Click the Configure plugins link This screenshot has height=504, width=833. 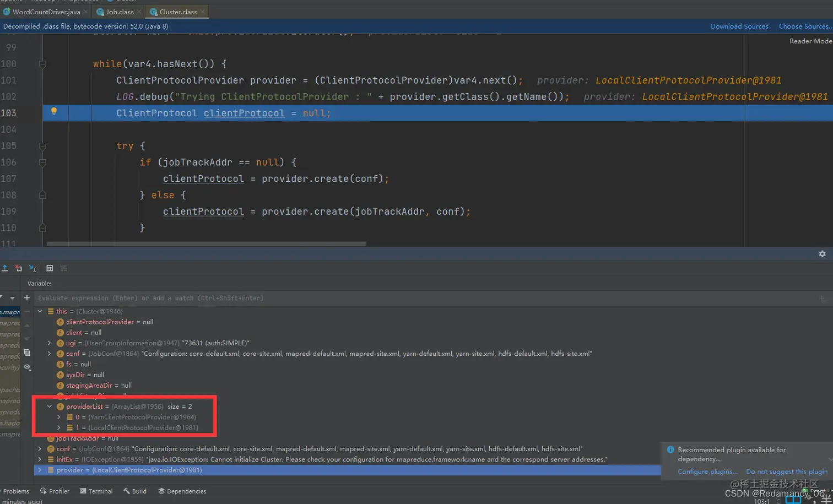[707, 472]
